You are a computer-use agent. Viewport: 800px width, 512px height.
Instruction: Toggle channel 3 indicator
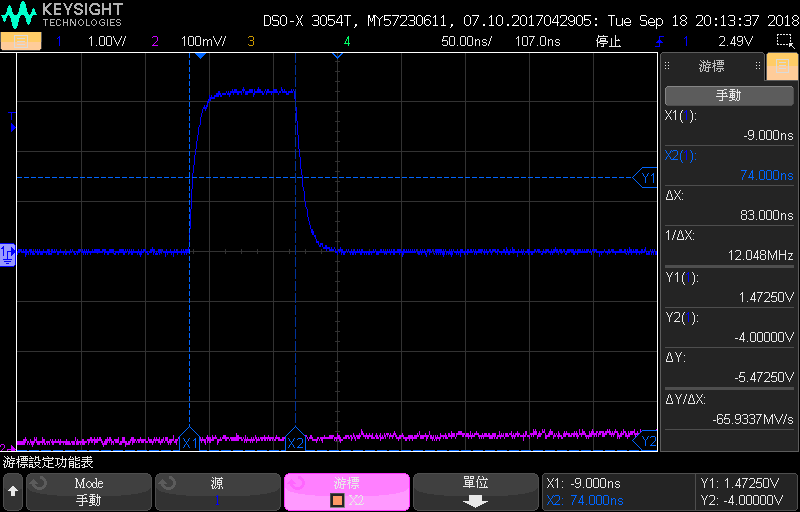coord(251,41)
